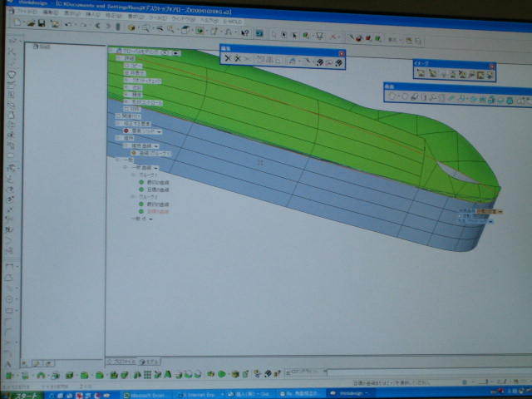Click the green arch-shaped icon in bottom toolbar
This screenshot has width=532, height=399.
click(x=41, y=375)
